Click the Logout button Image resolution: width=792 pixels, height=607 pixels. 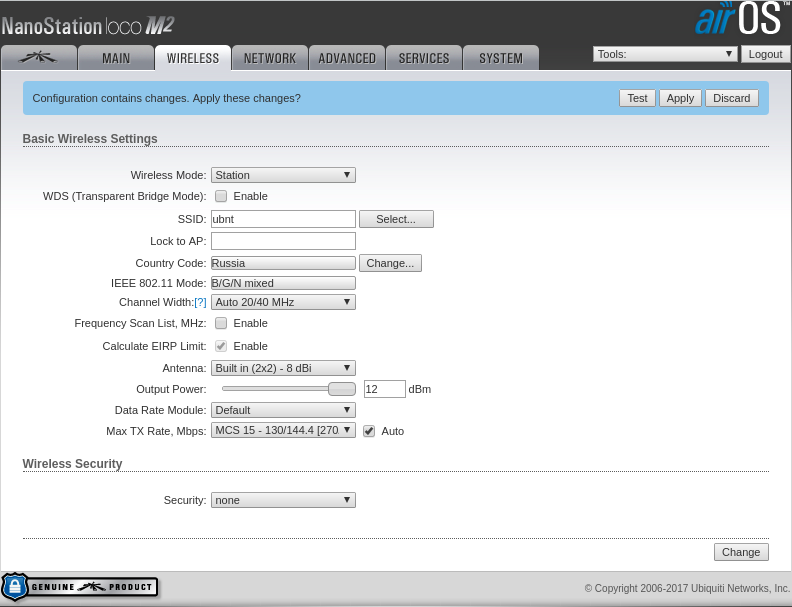(765, 54)
